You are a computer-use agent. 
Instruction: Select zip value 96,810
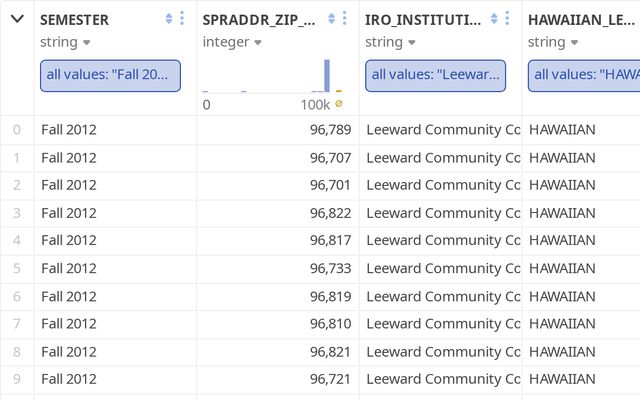330,324
